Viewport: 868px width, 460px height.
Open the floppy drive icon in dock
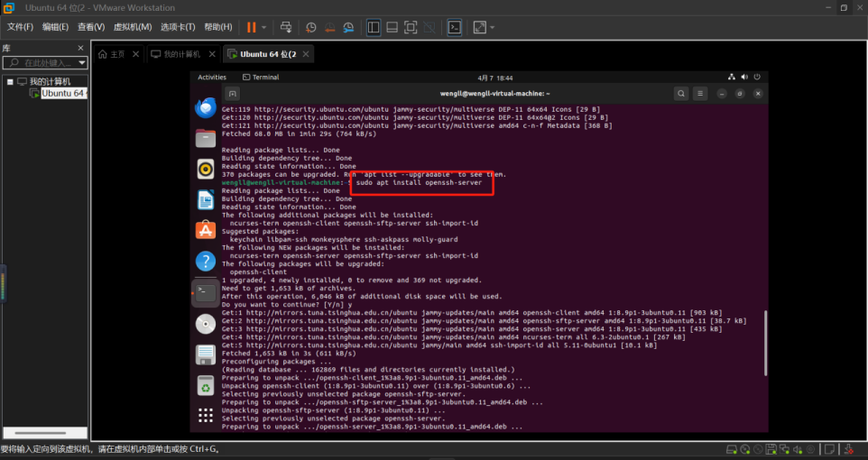pyautogui.click(x=206, y=354)
